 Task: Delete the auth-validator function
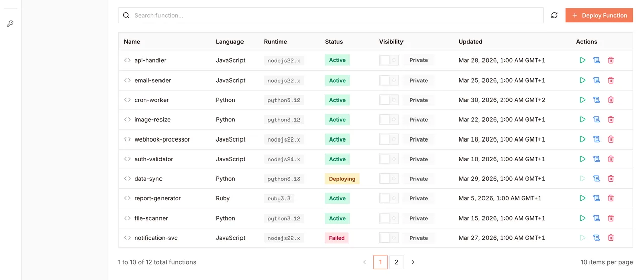pos(611,159)
